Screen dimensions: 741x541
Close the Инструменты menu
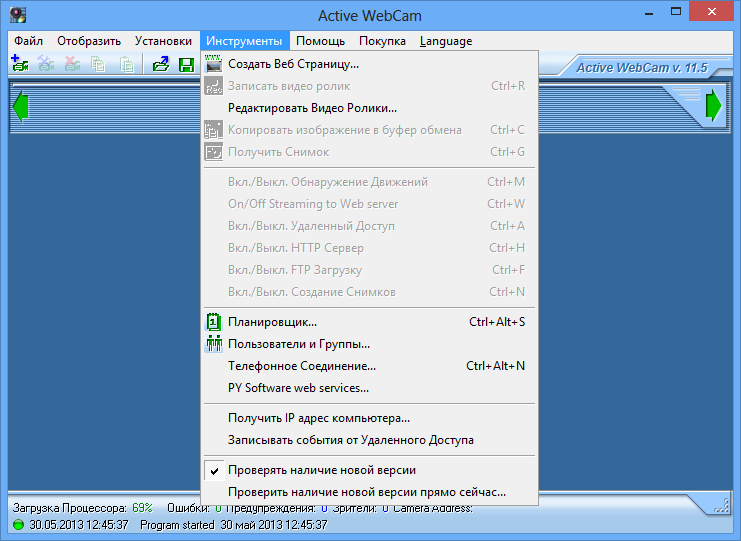pyautogui.click(x=244, y=41)
